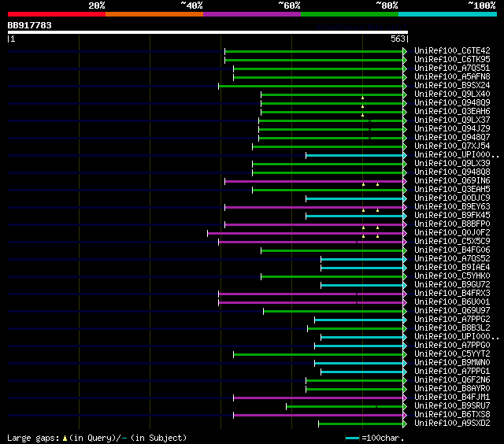
Task: Click the white query sequence bar
Action: pos(208,32)
